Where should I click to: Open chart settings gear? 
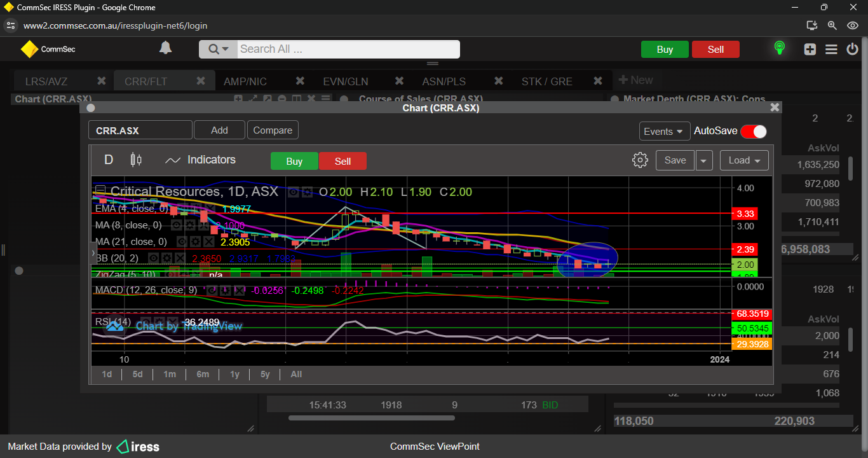[640, 160]
